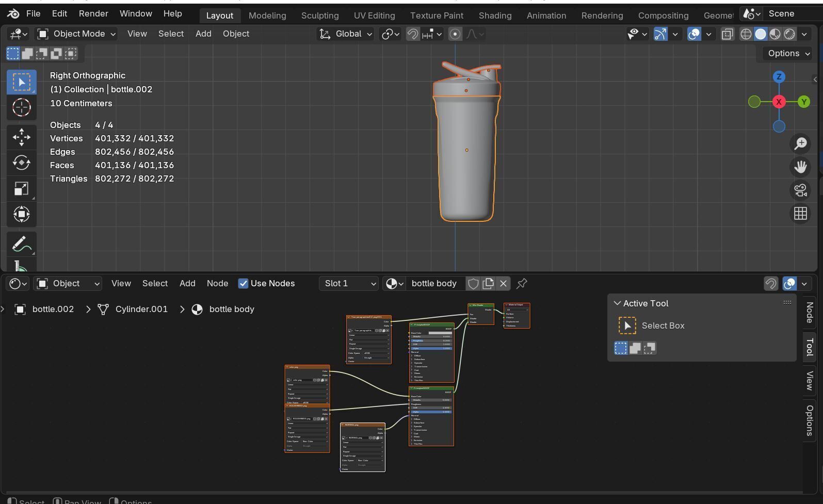Image resolution: width=823 pixels, height=504 pixels.
Task: Click Base Color swatch on upper Principled BSDF
Action: [x=440, y=333]
